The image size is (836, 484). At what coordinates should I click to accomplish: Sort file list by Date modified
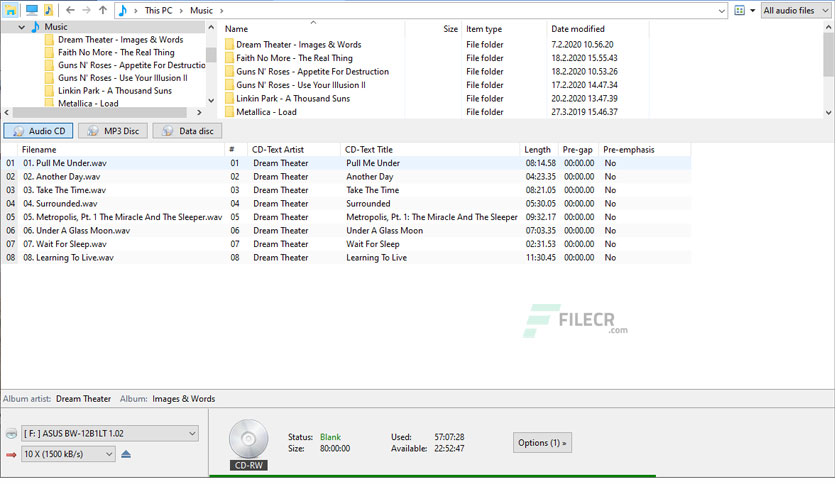coord(577,29)
